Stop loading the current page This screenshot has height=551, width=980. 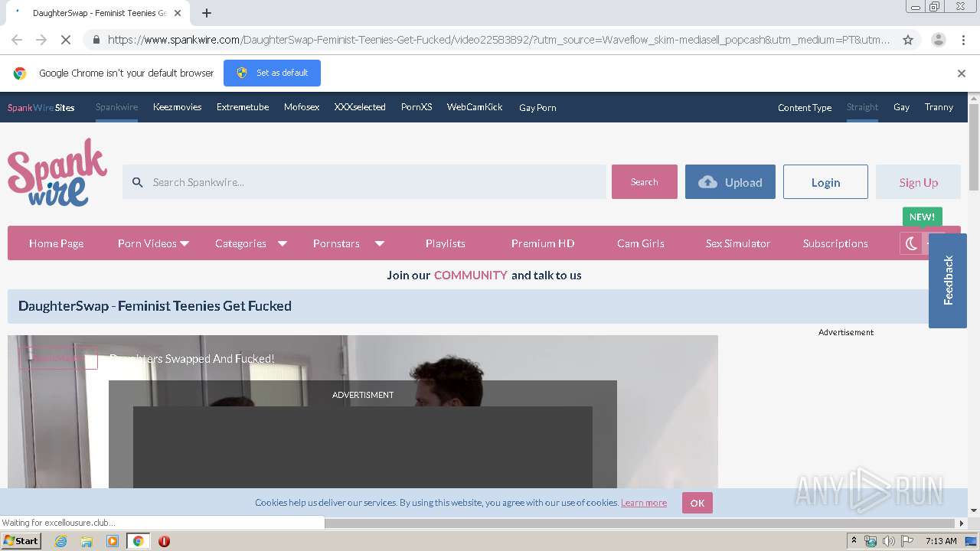pos(66,40)
